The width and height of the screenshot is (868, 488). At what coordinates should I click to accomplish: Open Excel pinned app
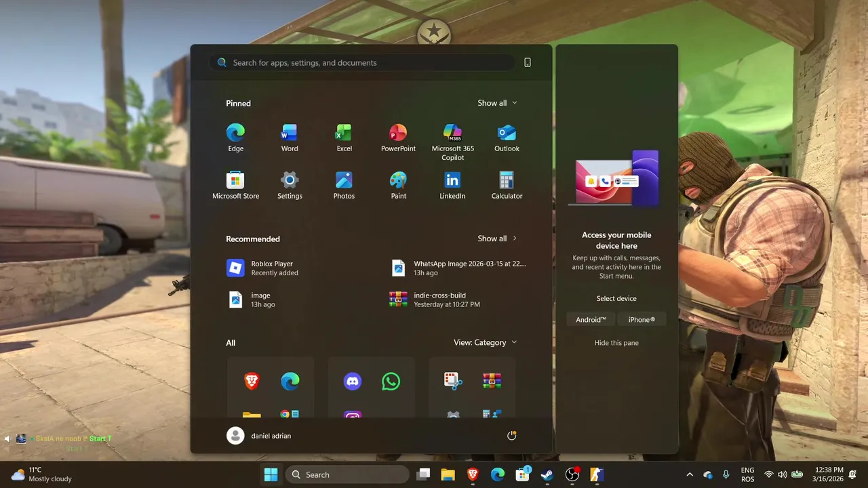pyautogui.click(x=344, y=138)
